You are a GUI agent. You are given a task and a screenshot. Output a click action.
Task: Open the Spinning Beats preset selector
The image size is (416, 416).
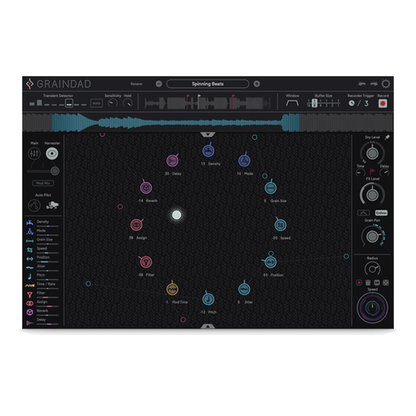(207, 84)
